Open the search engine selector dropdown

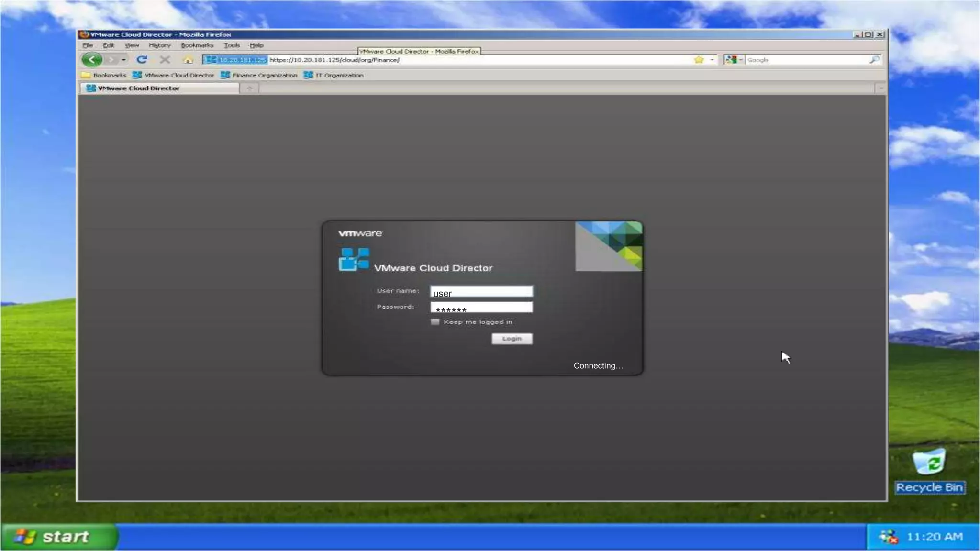tap(740, 60)
